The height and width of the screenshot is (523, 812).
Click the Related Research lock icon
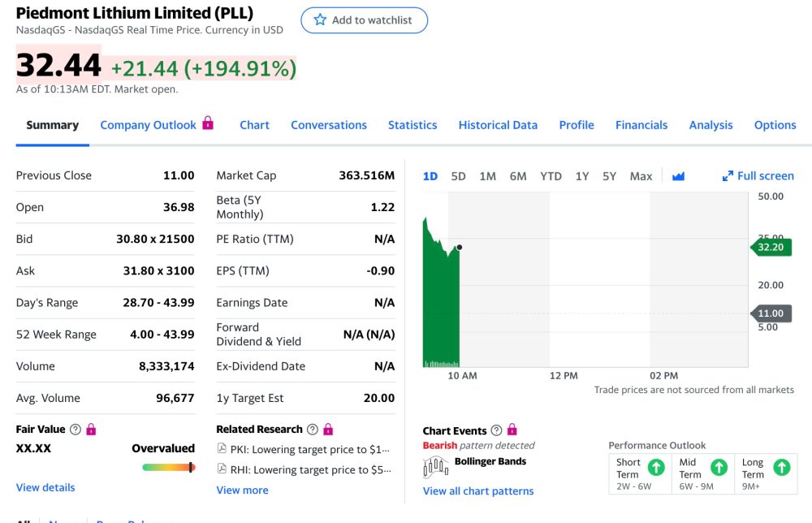[328, 430]
